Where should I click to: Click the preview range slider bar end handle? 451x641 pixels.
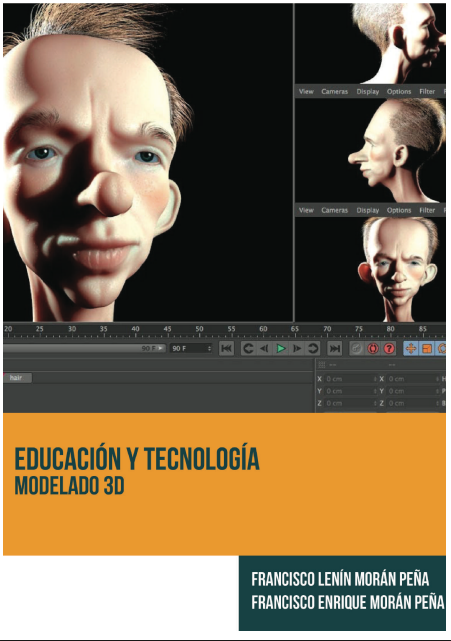pos(162,348)
